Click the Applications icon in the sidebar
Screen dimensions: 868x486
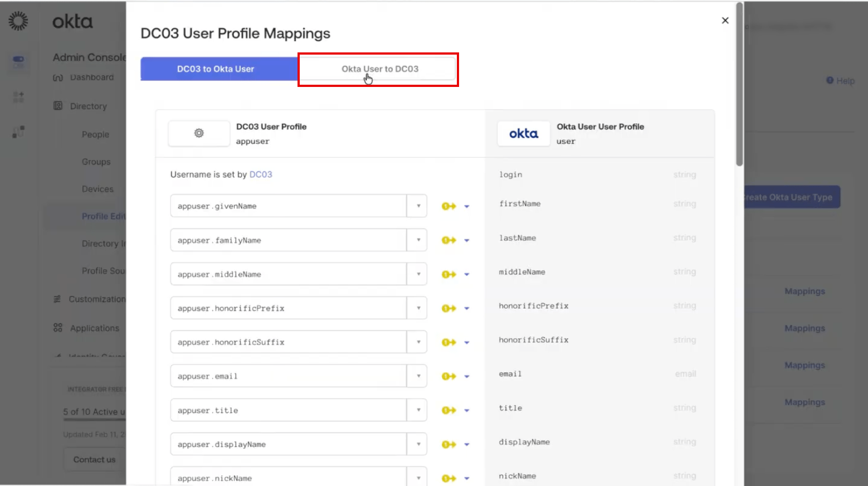click(58, 328)
